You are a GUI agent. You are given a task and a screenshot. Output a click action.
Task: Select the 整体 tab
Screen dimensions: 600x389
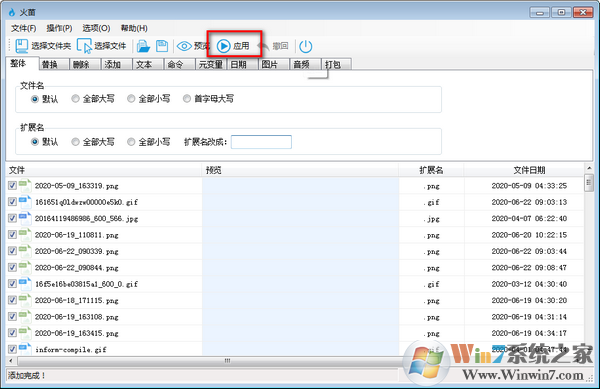(23, 63)
